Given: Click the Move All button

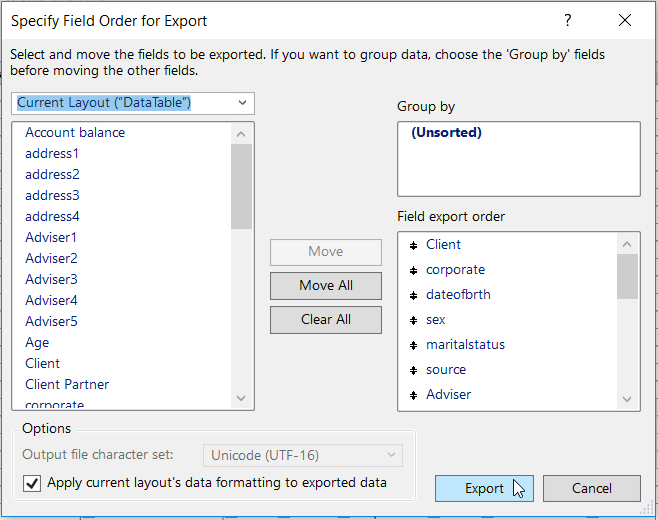Looking at the screenshot, I should pos(326,285).
